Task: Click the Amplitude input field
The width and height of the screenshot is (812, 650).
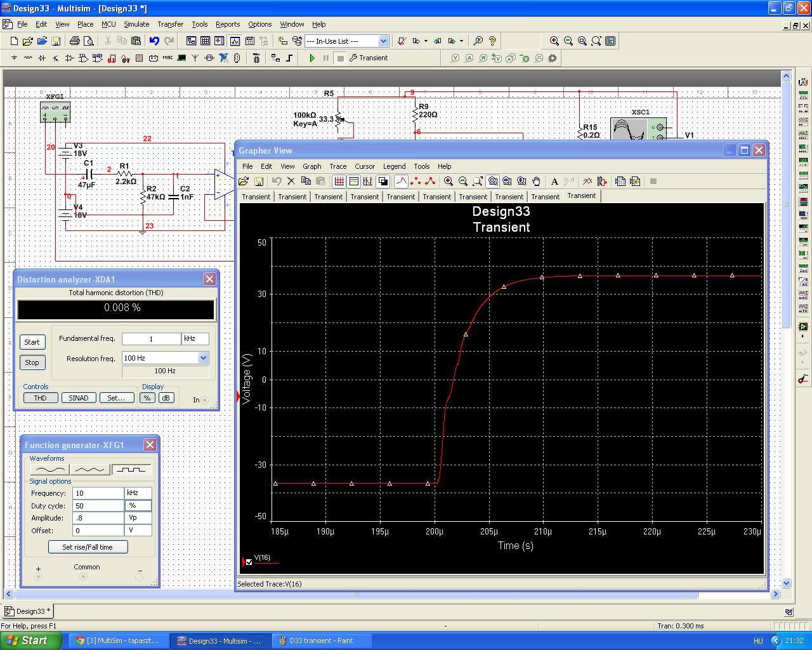Action: pos(98,518)
